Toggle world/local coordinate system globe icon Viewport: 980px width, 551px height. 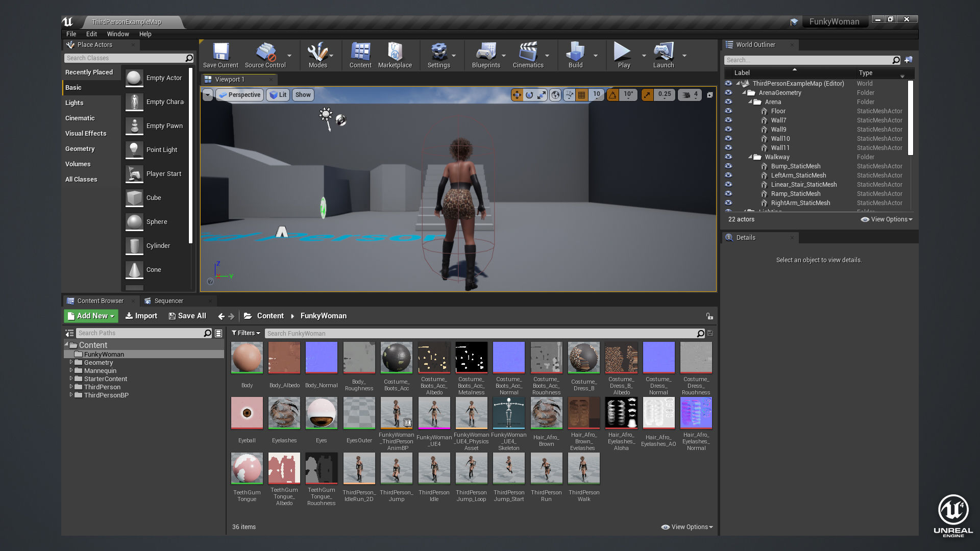[x=555, y=95]
